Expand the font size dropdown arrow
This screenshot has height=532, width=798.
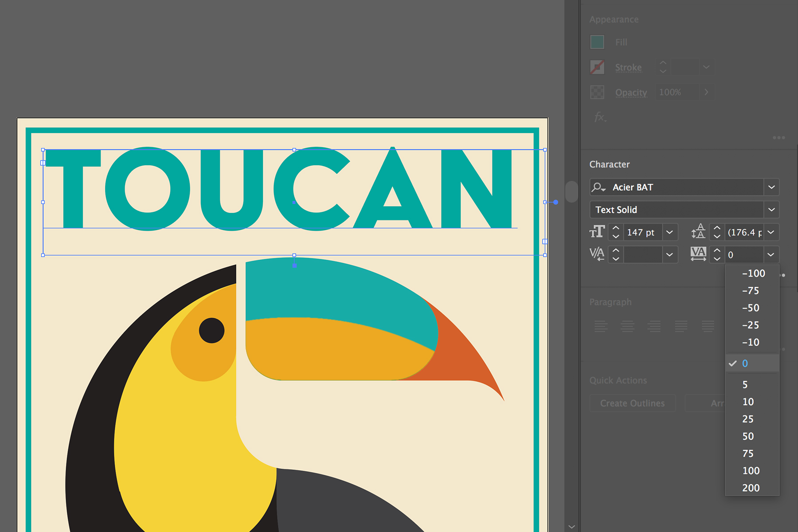pyautogui.click(x=670, y=232)
